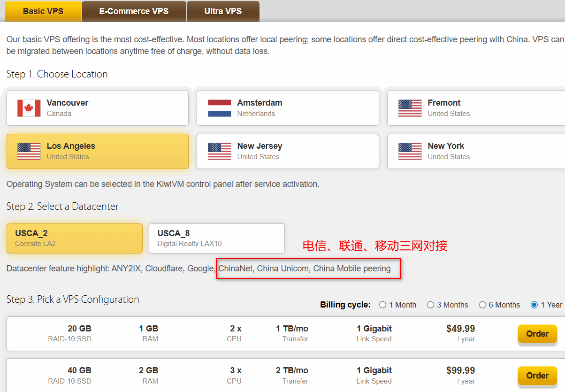Click the Step 2. Select a Datacenter heading
The image size is (565, 392).
tap(62, 207)
